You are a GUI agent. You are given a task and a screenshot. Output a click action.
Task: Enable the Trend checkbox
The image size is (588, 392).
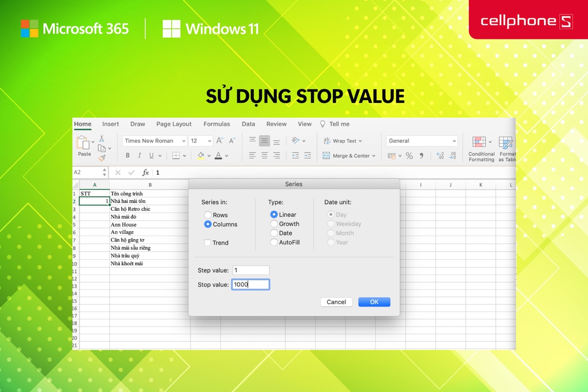pos(208,243)
